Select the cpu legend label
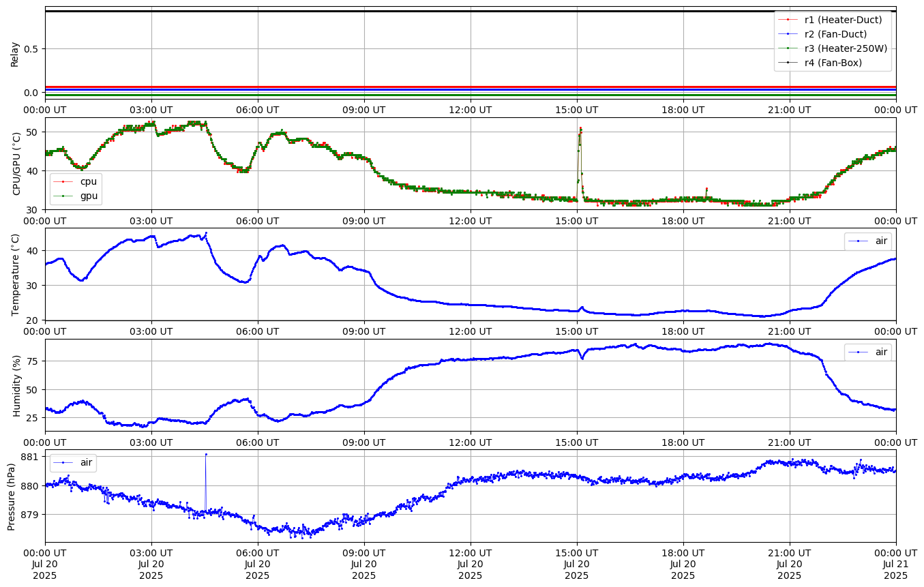Image resolution: width=924 pixels, height=587 pixels. click(x=89, y=181)
